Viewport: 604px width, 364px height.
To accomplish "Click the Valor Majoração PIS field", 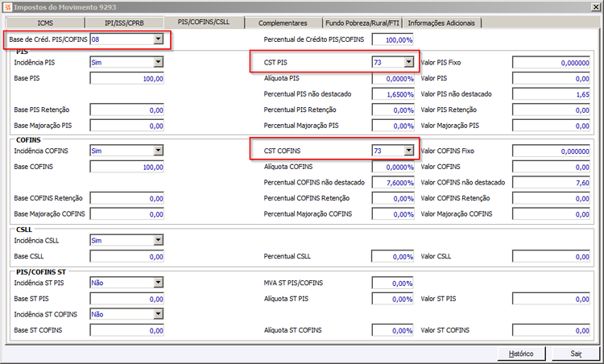I will click(551, 126).
